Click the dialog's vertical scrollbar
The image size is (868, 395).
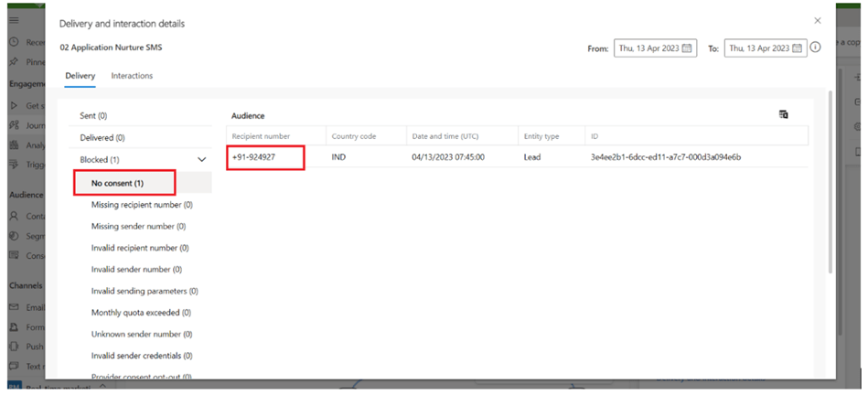[x=830, y=183]
